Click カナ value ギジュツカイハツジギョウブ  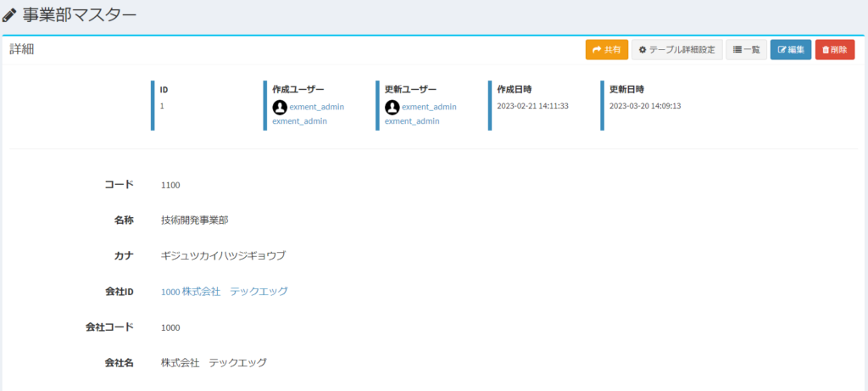click(223, 256)
